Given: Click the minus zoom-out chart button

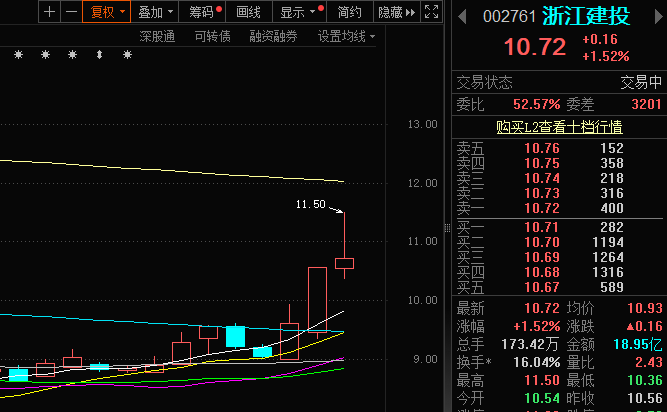Looking at the screenshot, I should pyautogui.click(x=70, y=12).
